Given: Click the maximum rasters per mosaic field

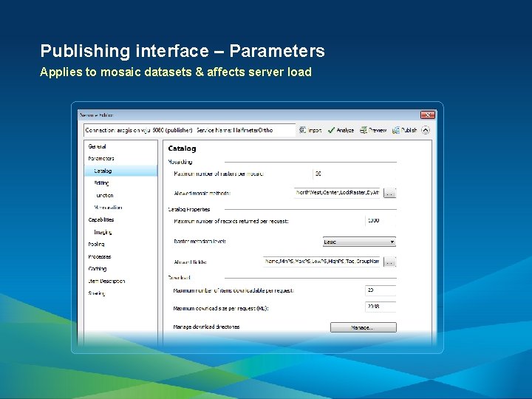Looking at the screenshot, I should [x=354, y=174].
